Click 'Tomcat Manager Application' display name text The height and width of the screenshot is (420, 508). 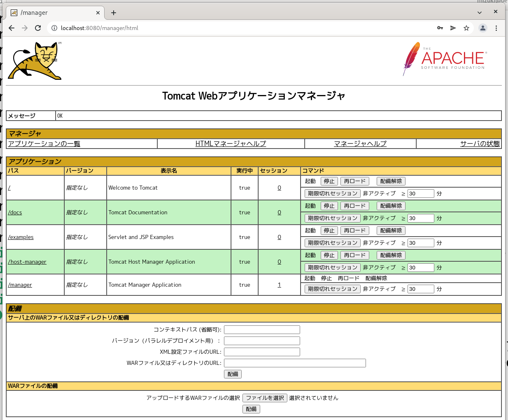coord(145,285)
